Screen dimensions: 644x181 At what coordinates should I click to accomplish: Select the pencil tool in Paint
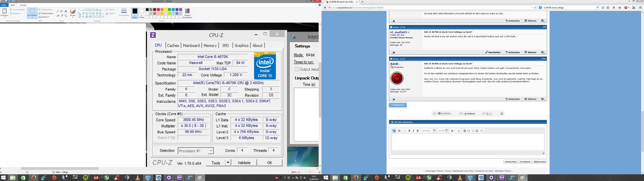(58, 11)
